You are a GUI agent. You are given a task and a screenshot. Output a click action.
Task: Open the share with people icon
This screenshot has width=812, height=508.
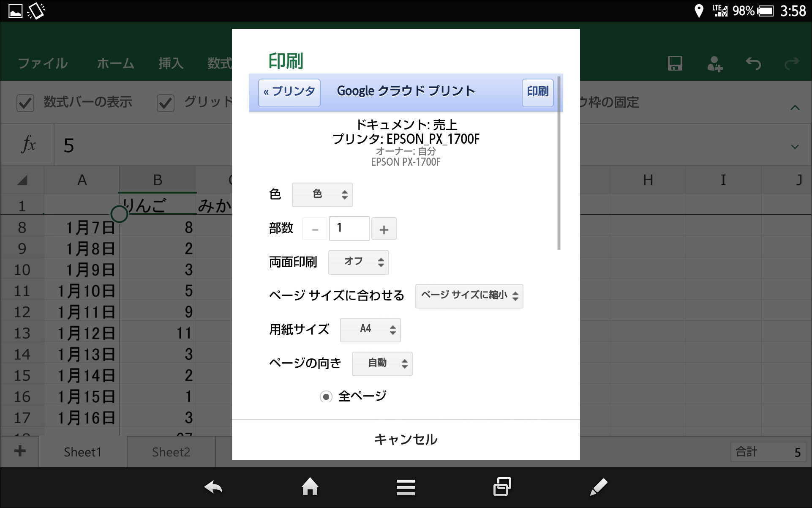(x=715, y=63)
